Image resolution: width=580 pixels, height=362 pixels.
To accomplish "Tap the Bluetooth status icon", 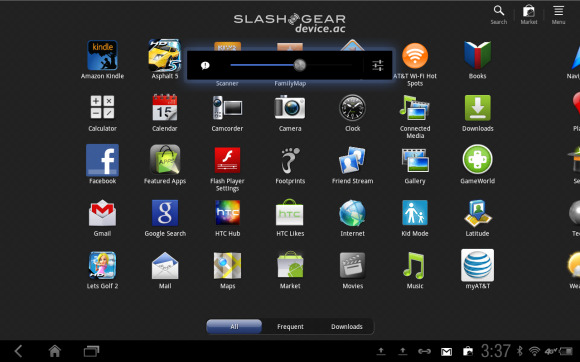I will tap(520, 351).
